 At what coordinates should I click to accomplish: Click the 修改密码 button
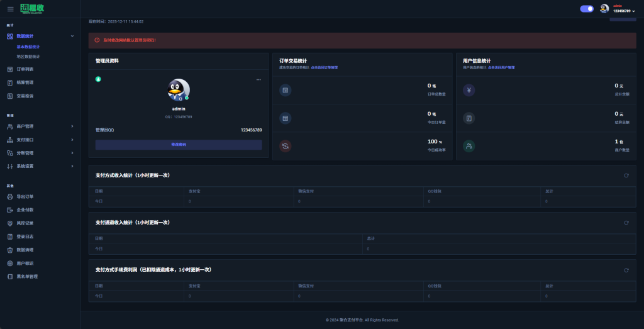tap(179, 145)
